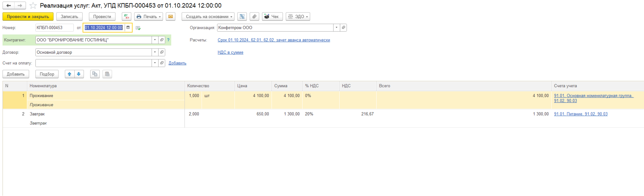Screen dimensions: 644x196
Task: Sort by Номенклатура column header
Action: (106, 86)
